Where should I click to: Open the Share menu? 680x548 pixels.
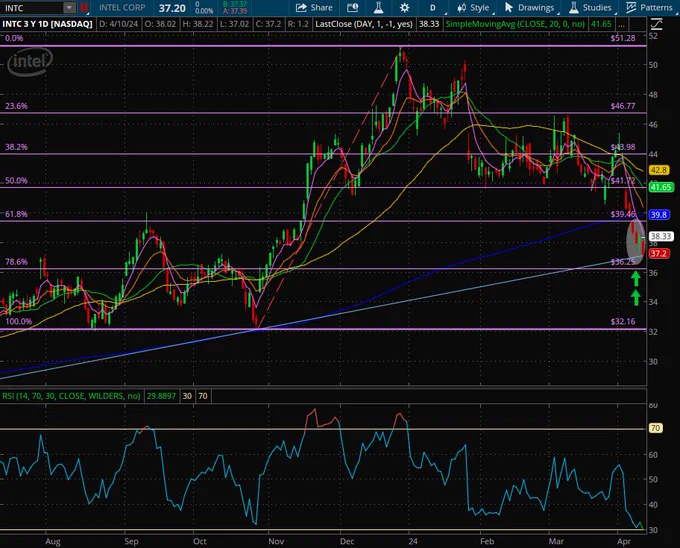click(x=314, y=8)
